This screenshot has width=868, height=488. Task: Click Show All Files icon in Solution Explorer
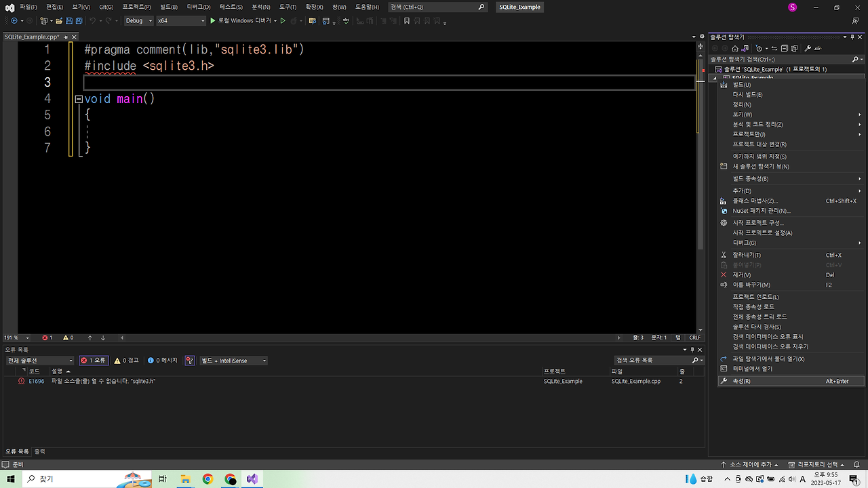pos(794,48)
